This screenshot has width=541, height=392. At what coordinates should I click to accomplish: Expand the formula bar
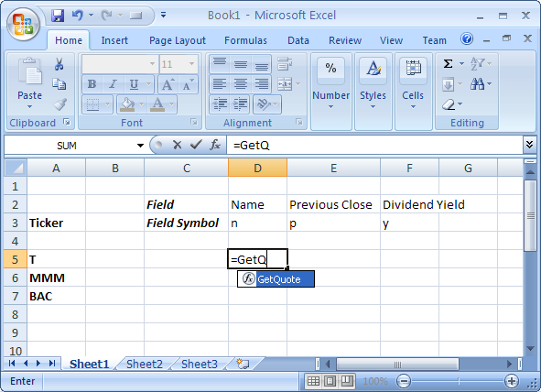click(x=529, y=145)
